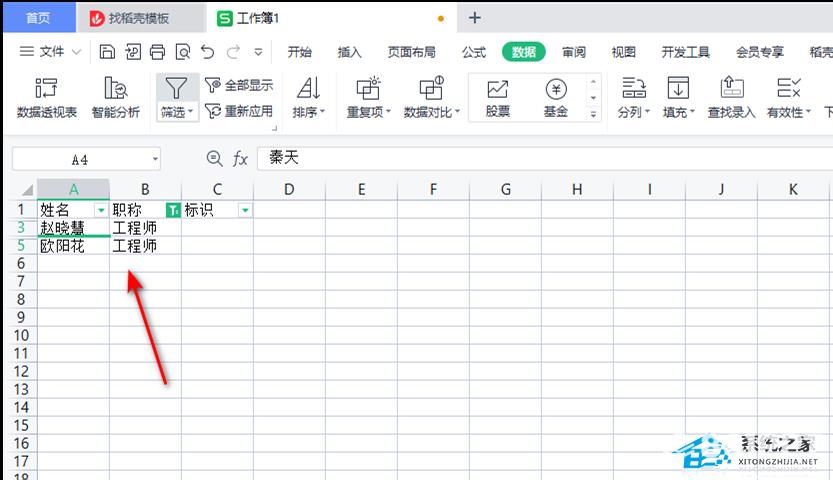The image size is (833, 480).
Task: Expand the data types gallery arrow
Action: [593, 114]
